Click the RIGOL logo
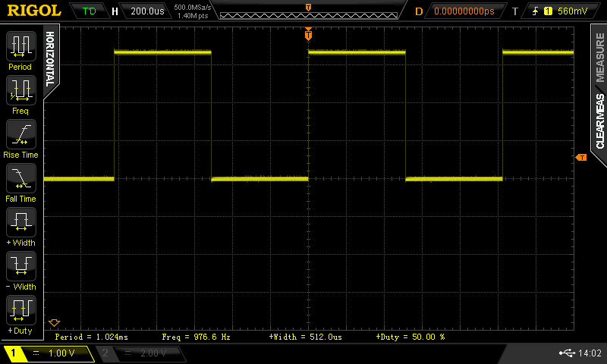This screenshot has width=607, height=364. tap(34, 11)
